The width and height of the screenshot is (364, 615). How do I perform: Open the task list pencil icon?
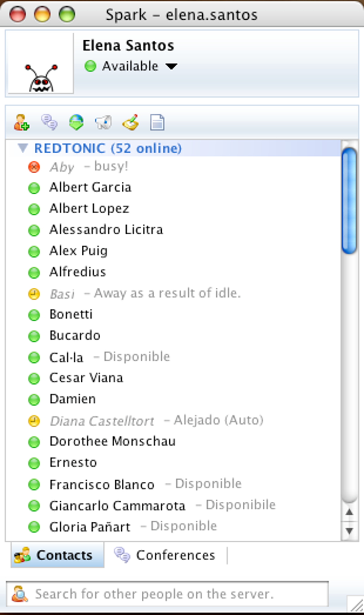[x=131, y=122]
